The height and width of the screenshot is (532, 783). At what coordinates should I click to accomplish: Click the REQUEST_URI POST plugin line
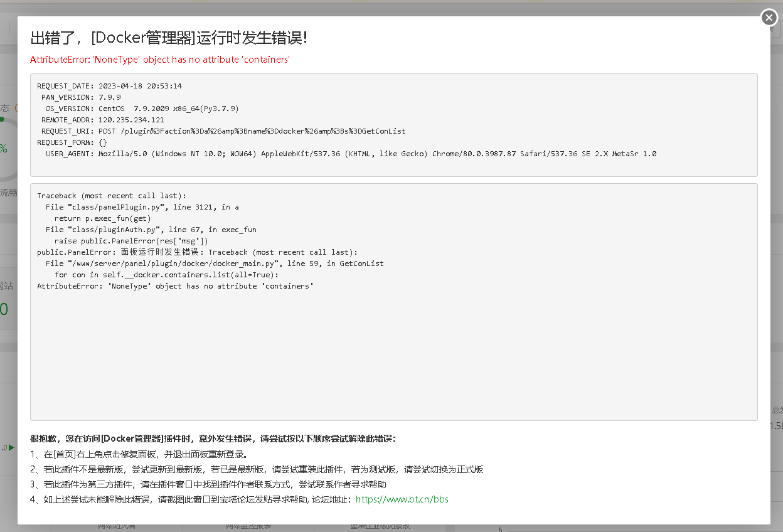223,131
